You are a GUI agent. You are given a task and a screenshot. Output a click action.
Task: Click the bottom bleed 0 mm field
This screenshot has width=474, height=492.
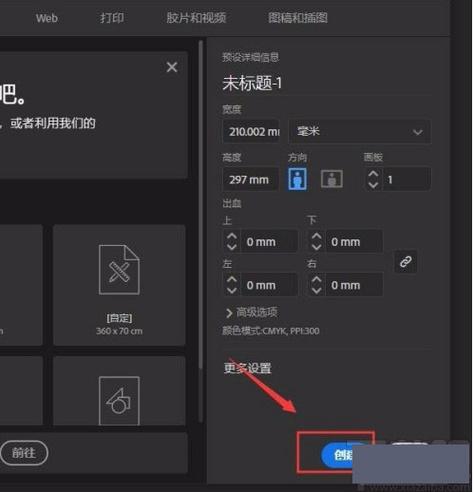pos(354,242)
